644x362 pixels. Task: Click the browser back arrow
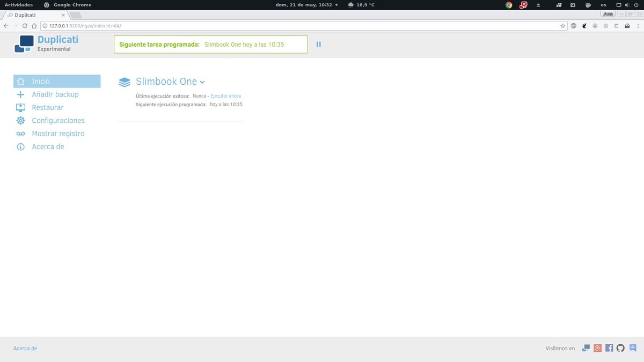(6, 26)
